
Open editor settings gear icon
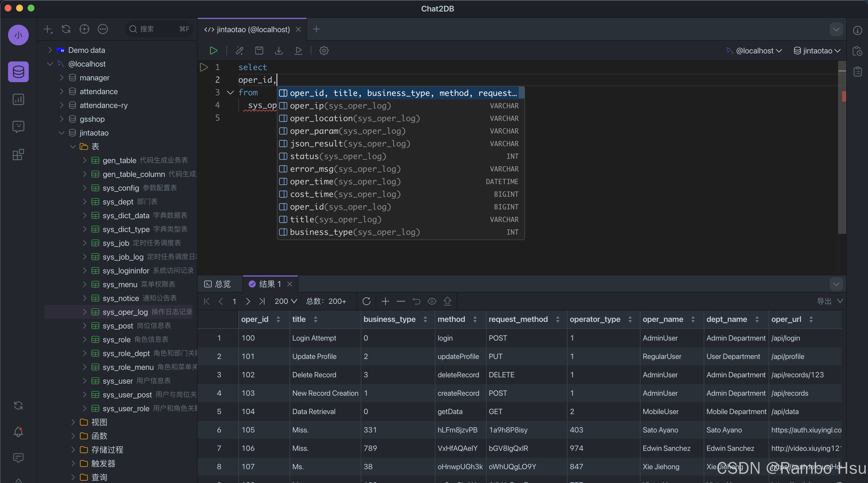(324, 51)
